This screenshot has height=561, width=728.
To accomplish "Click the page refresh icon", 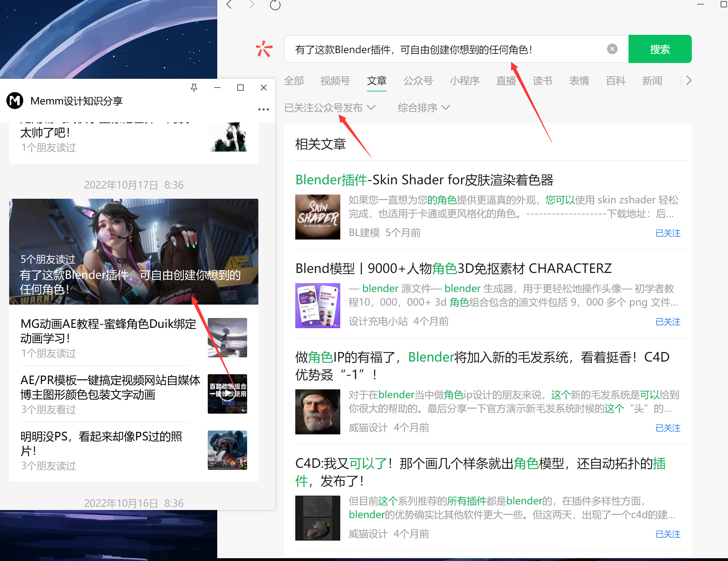I will [x=275, y=5].
